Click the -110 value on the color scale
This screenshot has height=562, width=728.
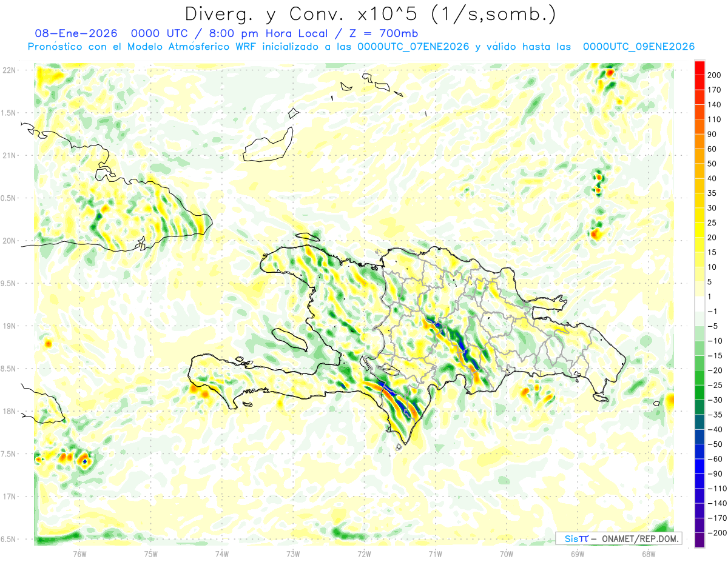coord(718,488)
